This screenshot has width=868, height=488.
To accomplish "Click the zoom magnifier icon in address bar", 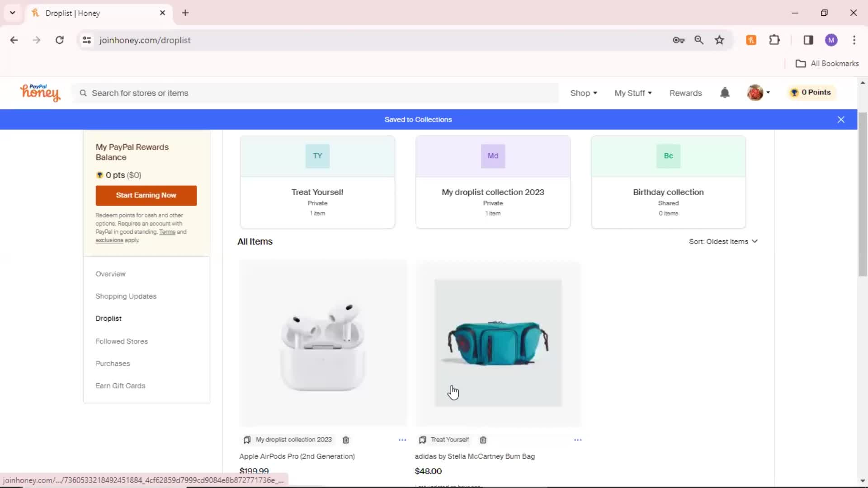I will pyautogui.click(x=698, y=40).
